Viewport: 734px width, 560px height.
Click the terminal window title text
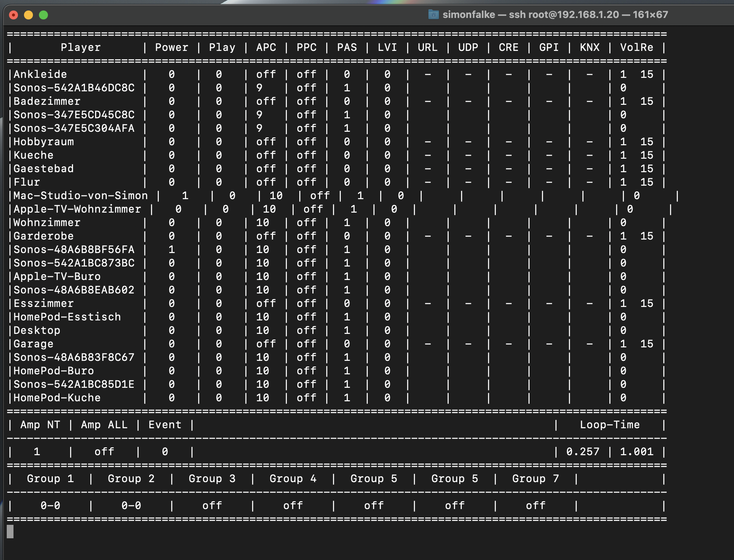point(555,15)
